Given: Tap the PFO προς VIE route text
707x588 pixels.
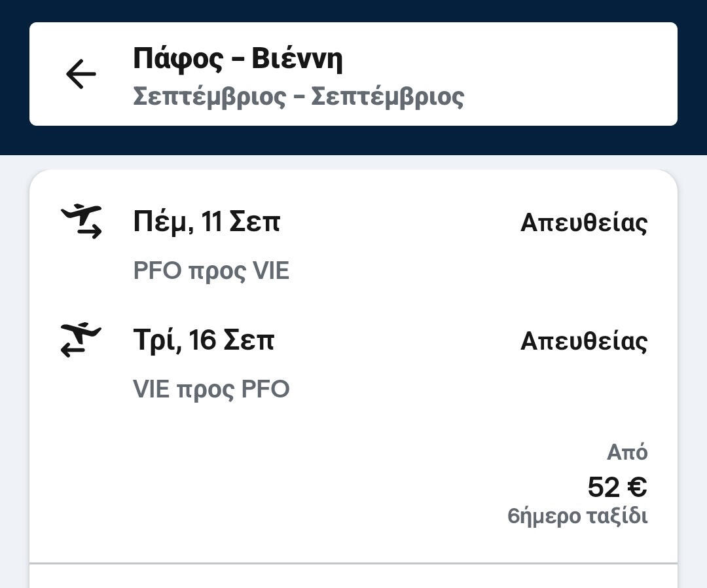Looking at the screenshot, I should tap(211, 271).
